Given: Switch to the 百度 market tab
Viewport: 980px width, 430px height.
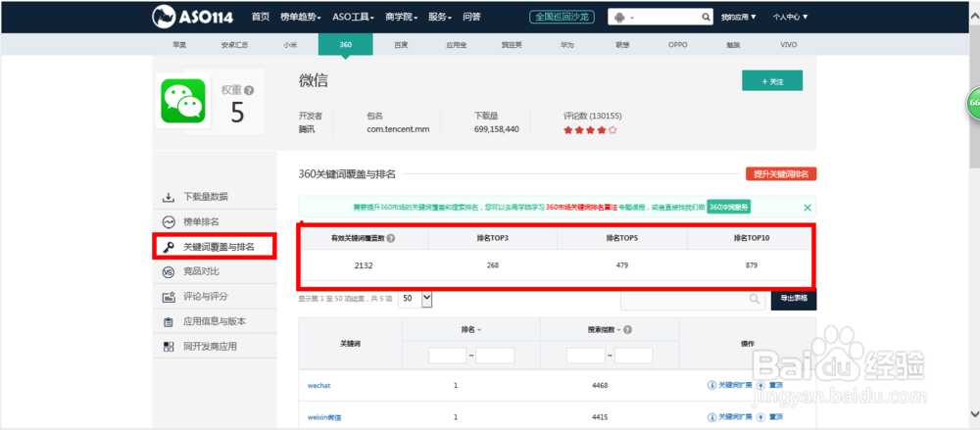Looking at the screenshot, I should (x=401, y=45).
